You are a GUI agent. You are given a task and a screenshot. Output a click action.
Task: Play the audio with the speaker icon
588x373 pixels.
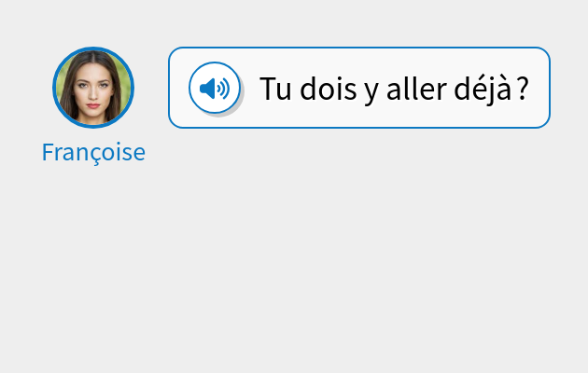pos(215,88)
